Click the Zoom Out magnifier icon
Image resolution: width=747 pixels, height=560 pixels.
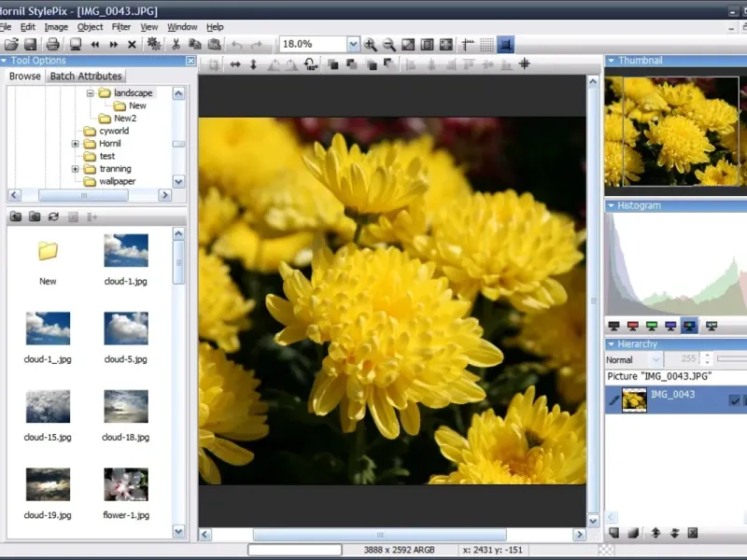point(389,45)
